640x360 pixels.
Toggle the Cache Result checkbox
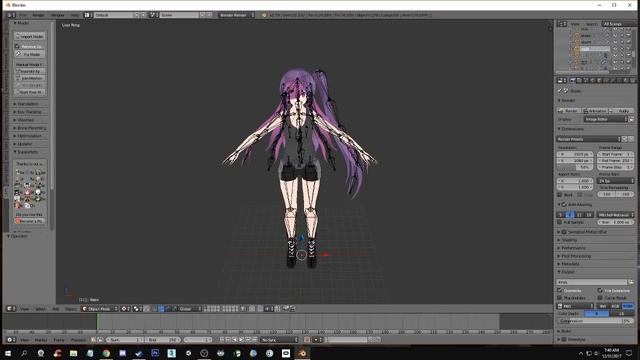coord(600,298)
